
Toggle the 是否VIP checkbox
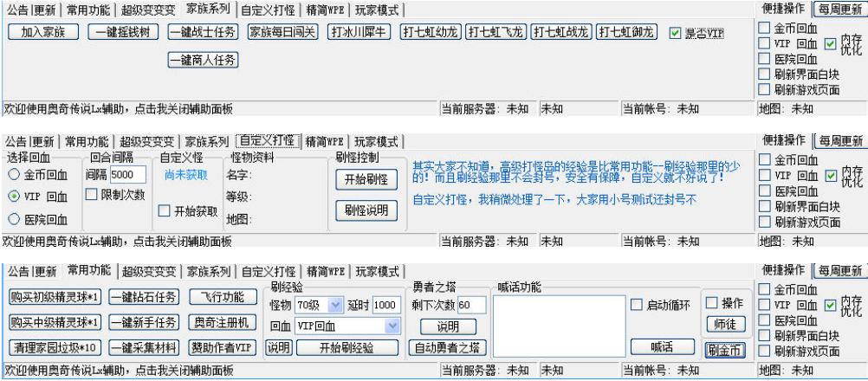click(676, 33)
